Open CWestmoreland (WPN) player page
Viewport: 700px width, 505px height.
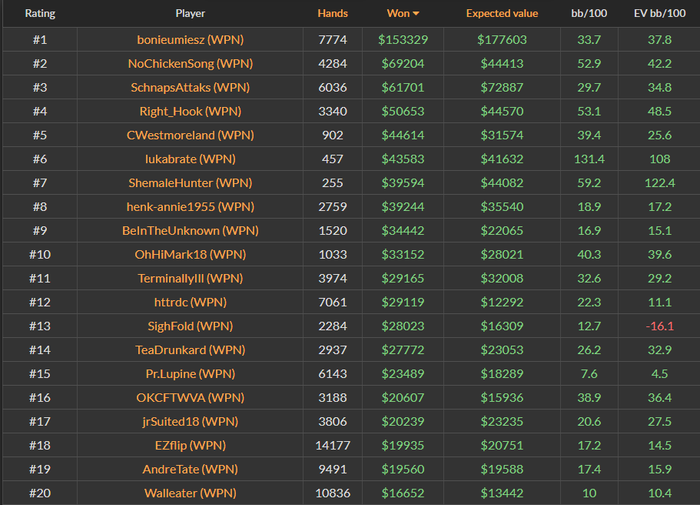coord(190,135)
